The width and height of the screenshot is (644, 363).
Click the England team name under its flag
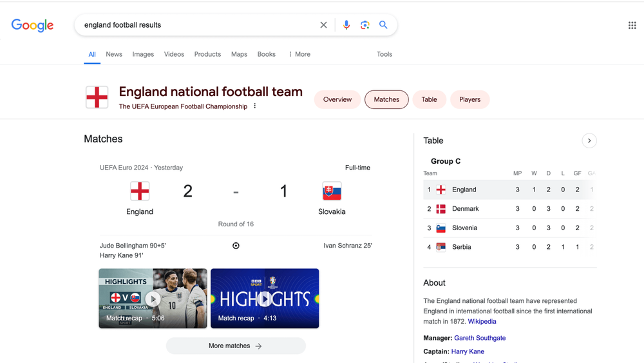coord(140,211)
